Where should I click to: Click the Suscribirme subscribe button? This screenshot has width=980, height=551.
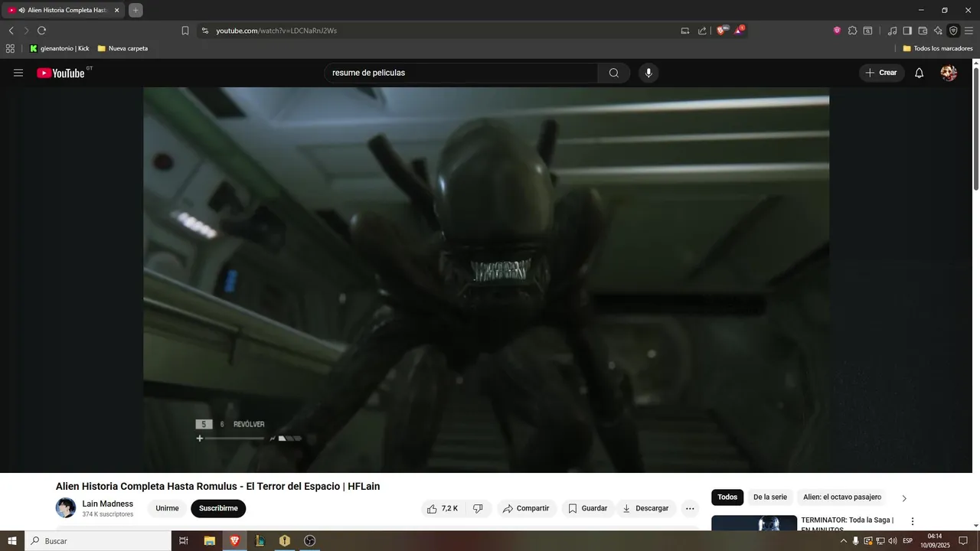point(218,508)
